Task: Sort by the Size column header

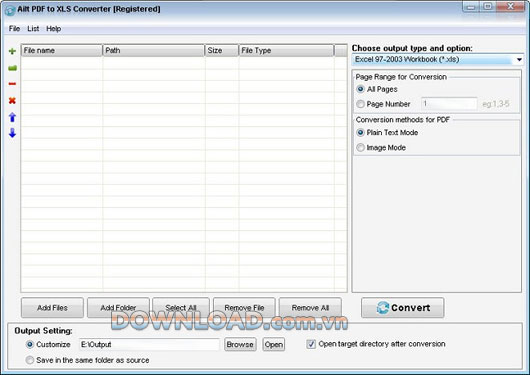Action: click(222, 50)
